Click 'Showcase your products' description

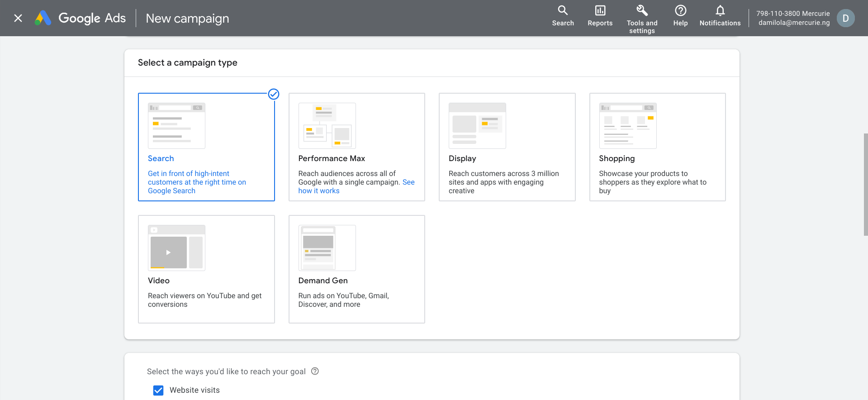click(x=653, y=182)
